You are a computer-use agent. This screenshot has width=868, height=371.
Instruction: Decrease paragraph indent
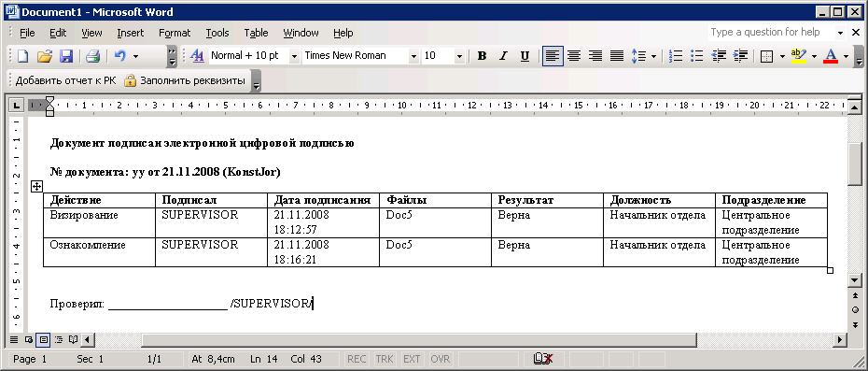tap(719, 56)
